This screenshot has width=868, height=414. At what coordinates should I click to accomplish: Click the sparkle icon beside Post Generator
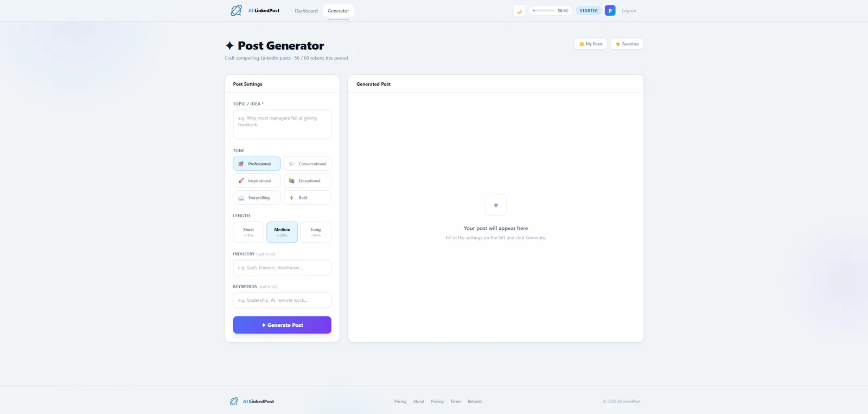coord(229,46)
